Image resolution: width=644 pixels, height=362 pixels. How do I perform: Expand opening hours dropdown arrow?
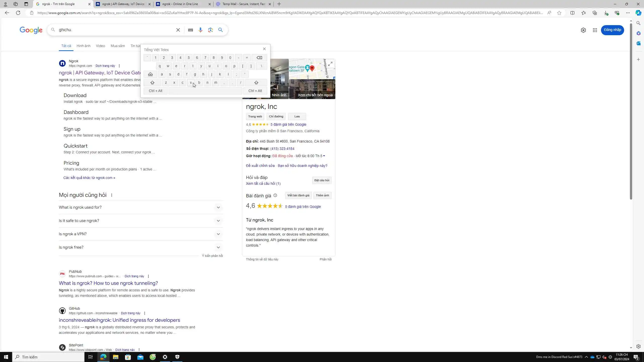pyautogui.click(x=324, y=156)
